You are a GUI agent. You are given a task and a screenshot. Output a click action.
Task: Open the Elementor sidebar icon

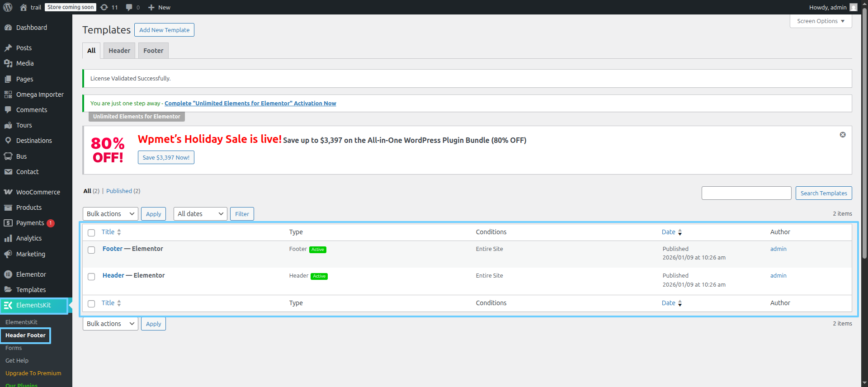click(8, 274)
